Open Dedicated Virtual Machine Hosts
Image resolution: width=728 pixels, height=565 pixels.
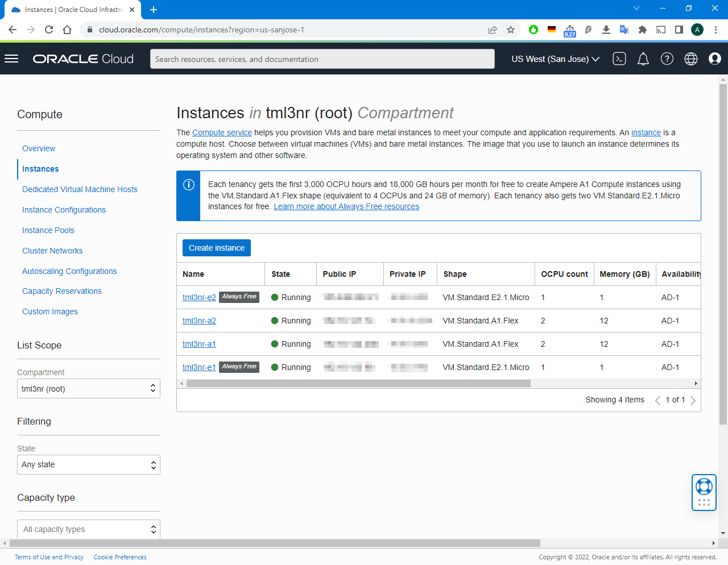click(x=80, y=189)
